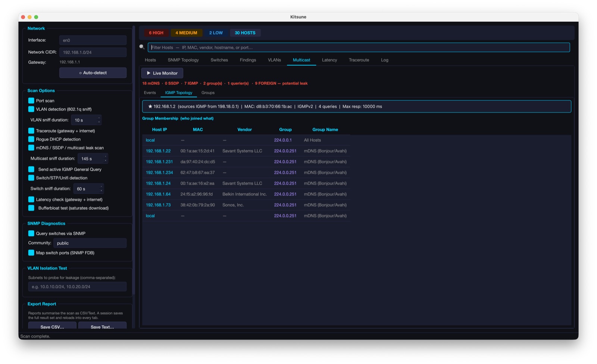Screen dimensions: 597x364
Task: Select host 192.168.1.234 row
Action: pyautogui.click(x=246, y=173)
